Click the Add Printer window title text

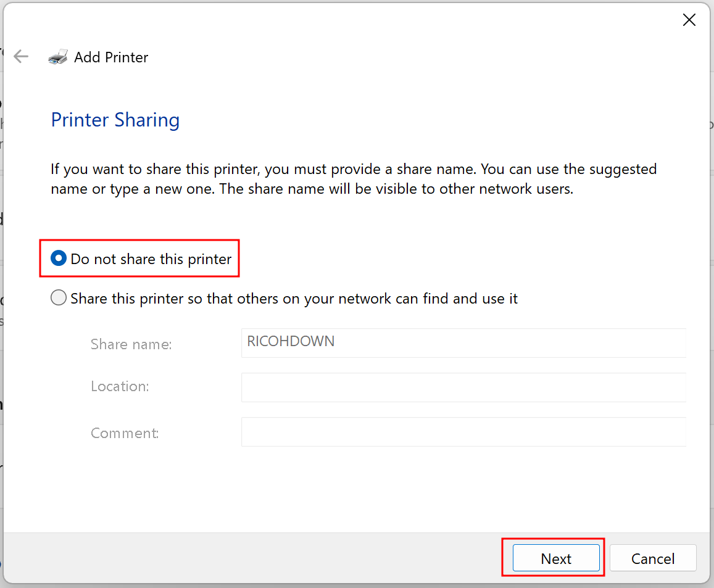(111, 57)
